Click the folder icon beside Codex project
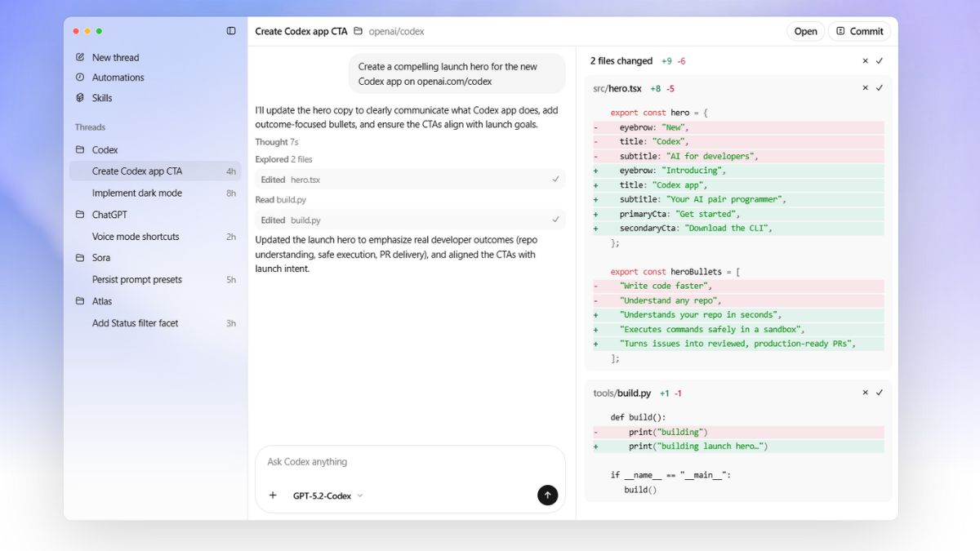The height and width of the screenshot is (551, 980). (x=78, y=149)
